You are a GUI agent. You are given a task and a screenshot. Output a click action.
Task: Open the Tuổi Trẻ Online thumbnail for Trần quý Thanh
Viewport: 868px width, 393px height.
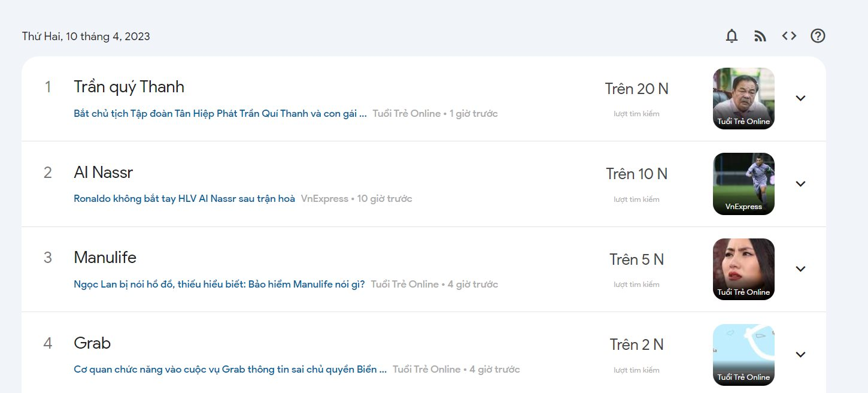coord(743,98)
